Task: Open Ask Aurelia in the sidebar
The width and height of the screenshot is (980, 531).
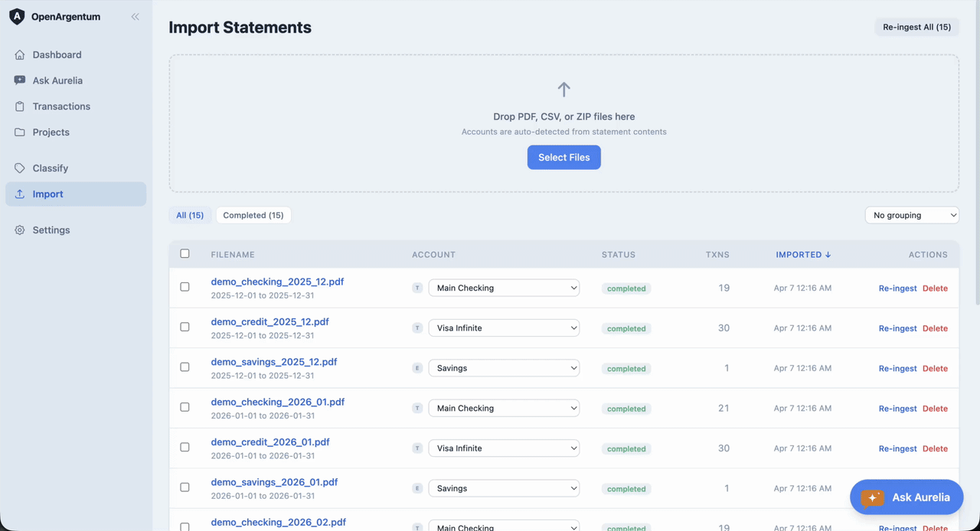Action: click(76, 80)
